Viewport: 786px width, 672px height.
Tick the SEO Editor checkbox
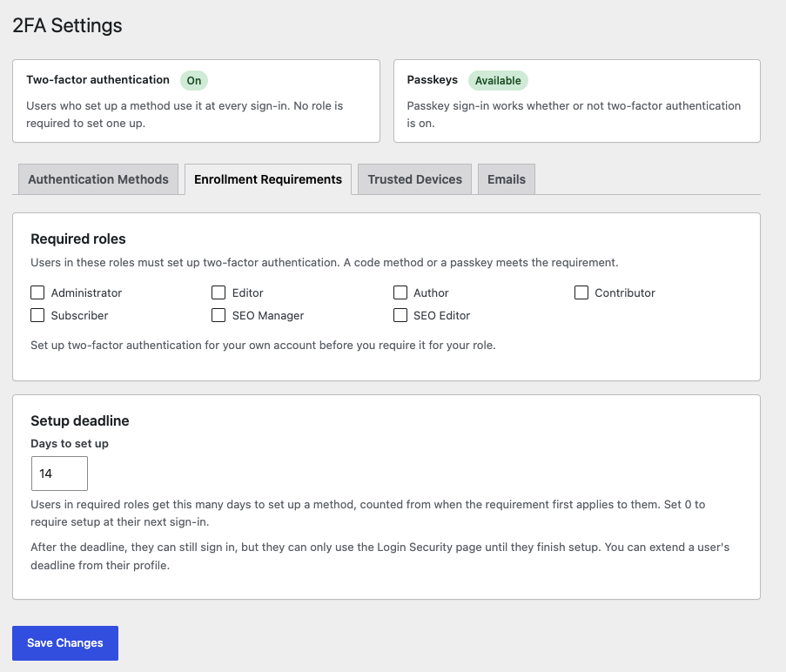click(x=400, y=315)
